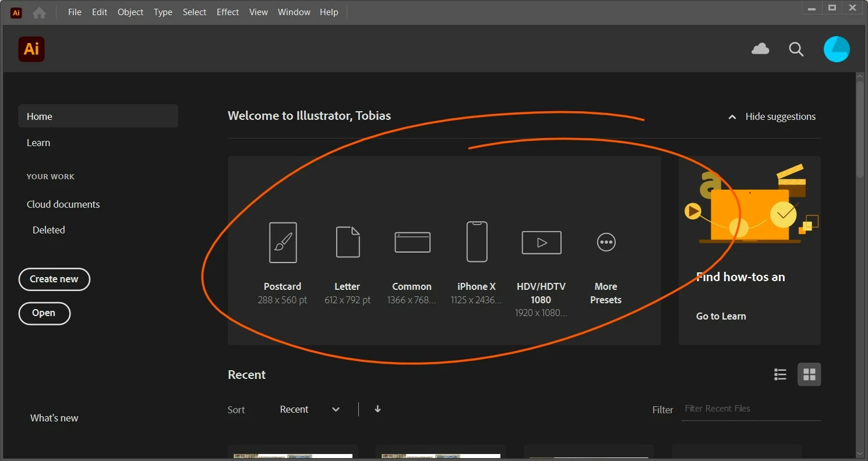Viewport: 868px width, 461px height.
Task: Click the scrollbar up arrow
Action: (860, 76)
